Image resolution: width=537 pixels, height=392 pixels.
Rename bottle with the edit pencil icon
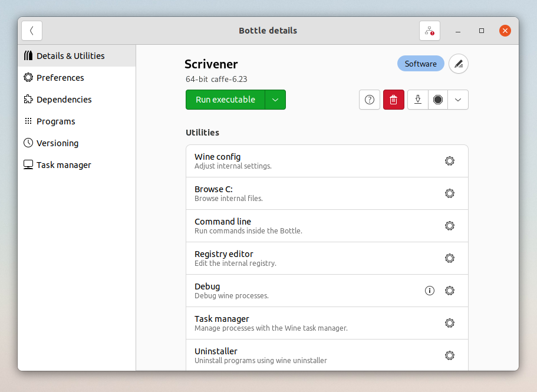pos(459,64)
